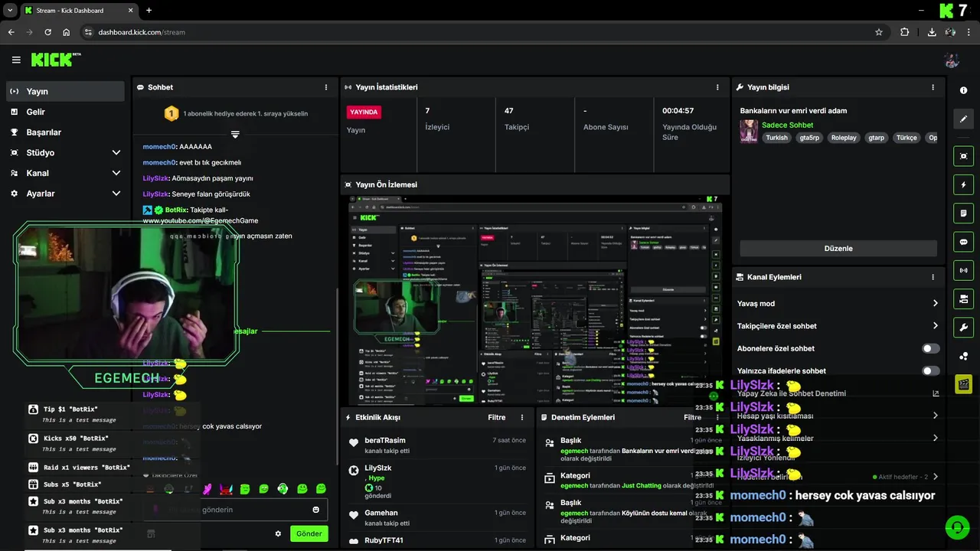Click the document icon in right sidebar
Image resolution: width=980 pixels, height=551 pixels.
963,213
